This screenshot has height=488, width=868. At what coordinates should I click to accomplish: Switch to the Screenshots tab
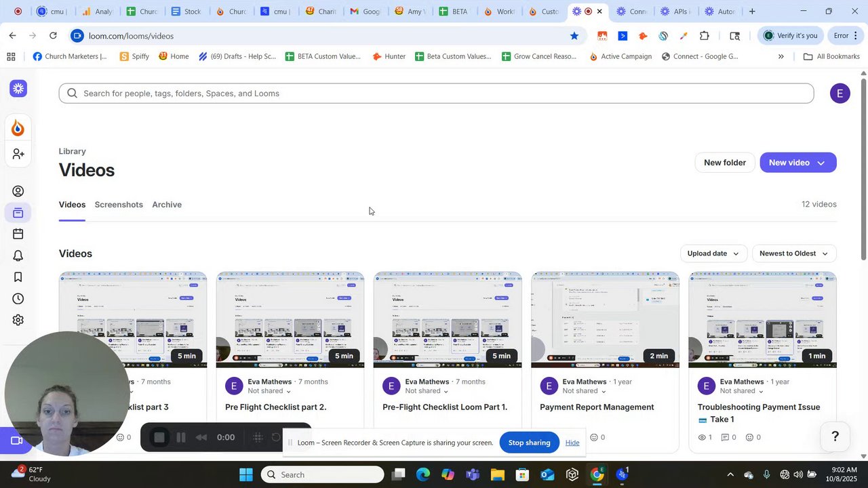(x=119, y=205)
